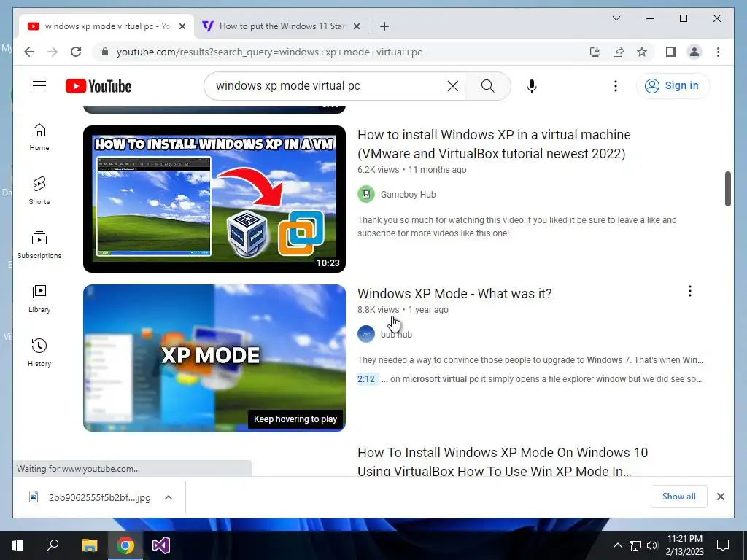Clear the search query with the X
747x560 pixels.
(453, 86)
